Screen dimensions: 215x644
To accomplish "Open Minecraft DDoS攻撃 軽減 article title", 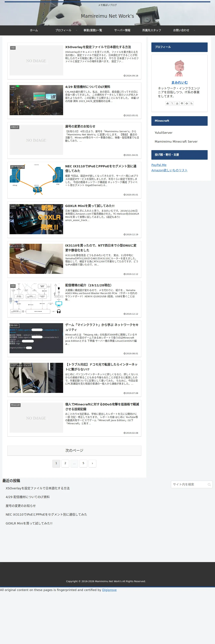I will click(102, 406).
